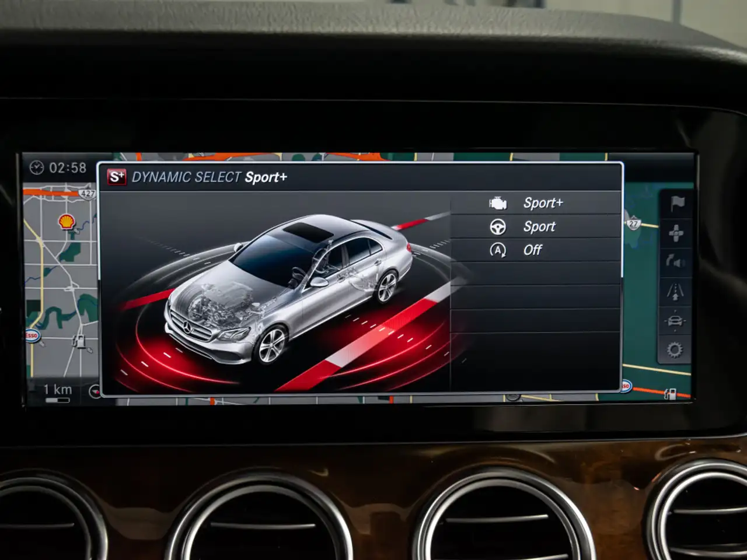Select the Sport steering setting
747x560 pixels.
click(535, 226)
